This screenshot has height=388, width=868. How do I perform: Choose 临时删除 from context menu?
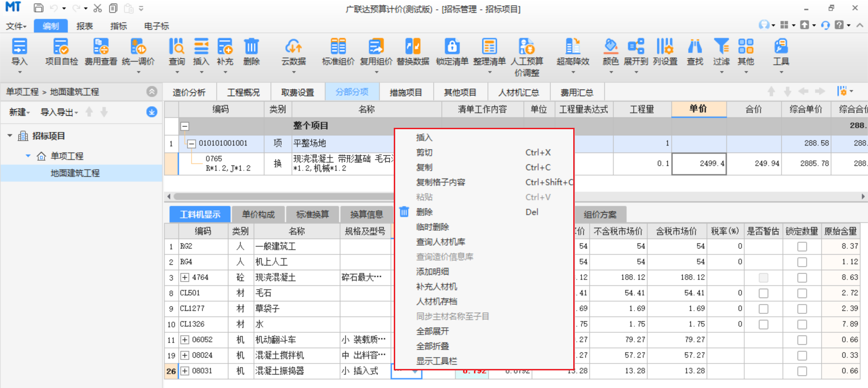click(x=432, y=227)
